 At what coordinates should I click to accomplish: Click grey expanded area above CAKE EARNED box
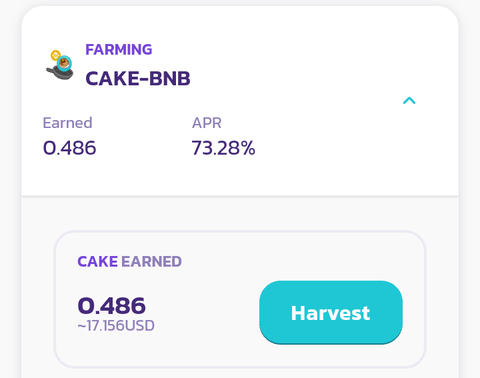click(240, 214)
